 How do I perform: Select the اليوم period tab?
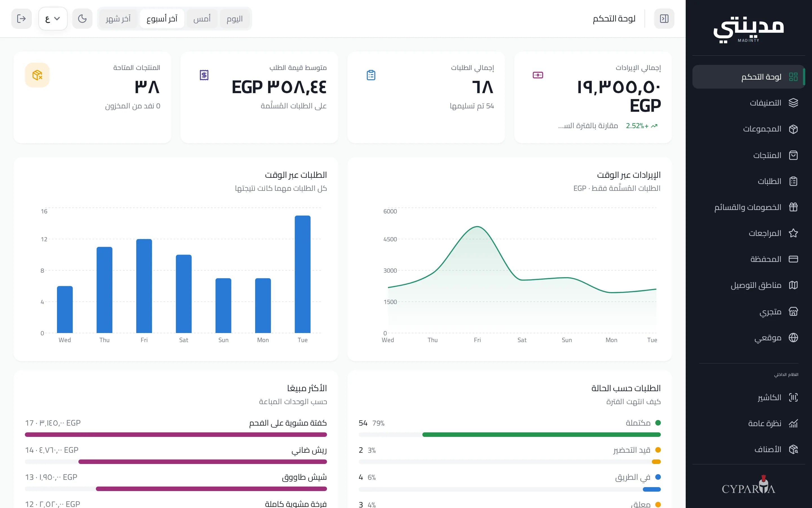(235, 19)
